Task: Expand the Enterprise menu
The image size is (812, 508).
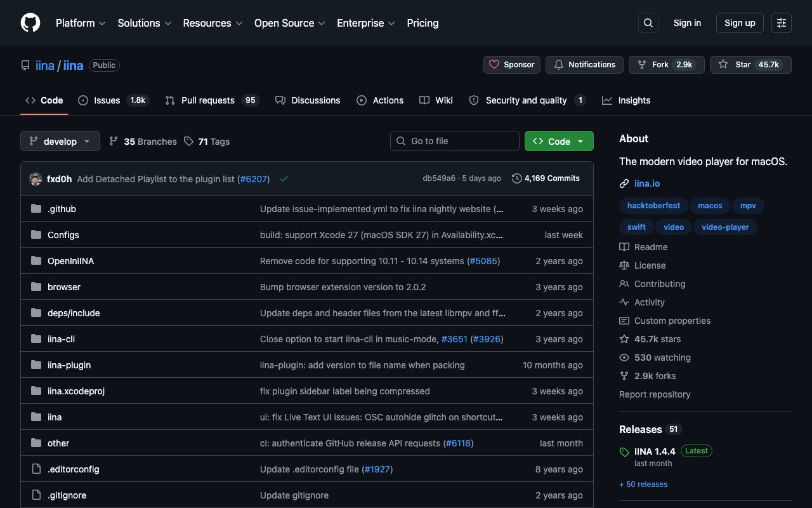Action: (x=366, y=23)
